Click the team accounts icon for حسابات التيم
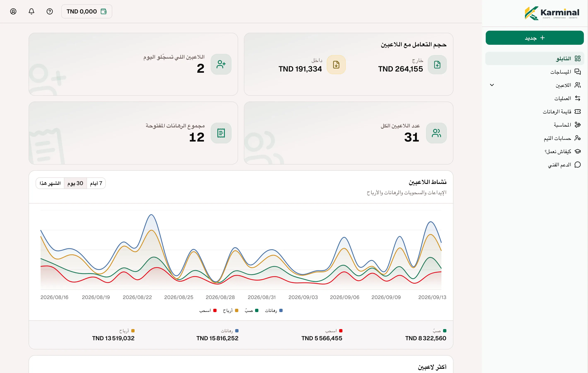Image resolution: width=588 pixels, height=373 pixels. tap(577, 138)
